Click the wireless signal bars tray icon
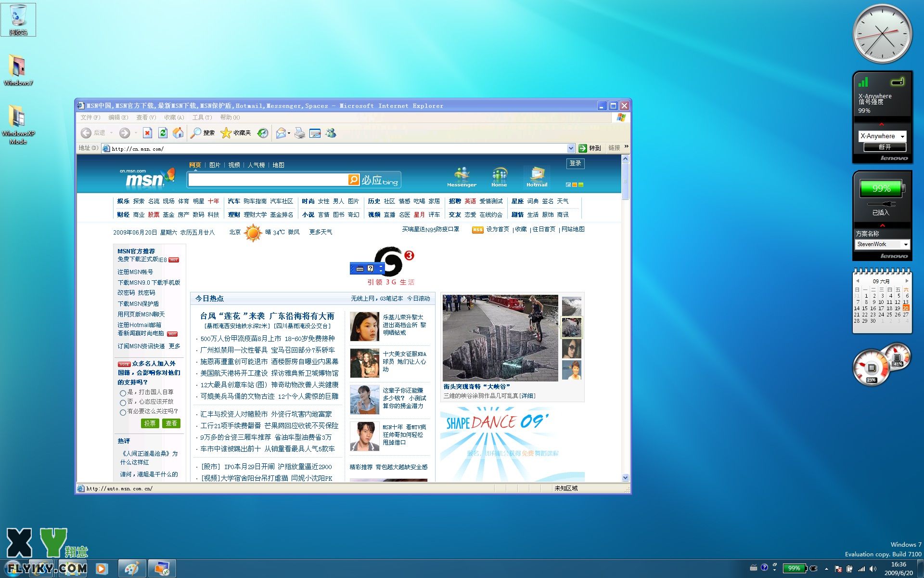The height and width of the screenshot is (578, 924). tap(861, 569)
